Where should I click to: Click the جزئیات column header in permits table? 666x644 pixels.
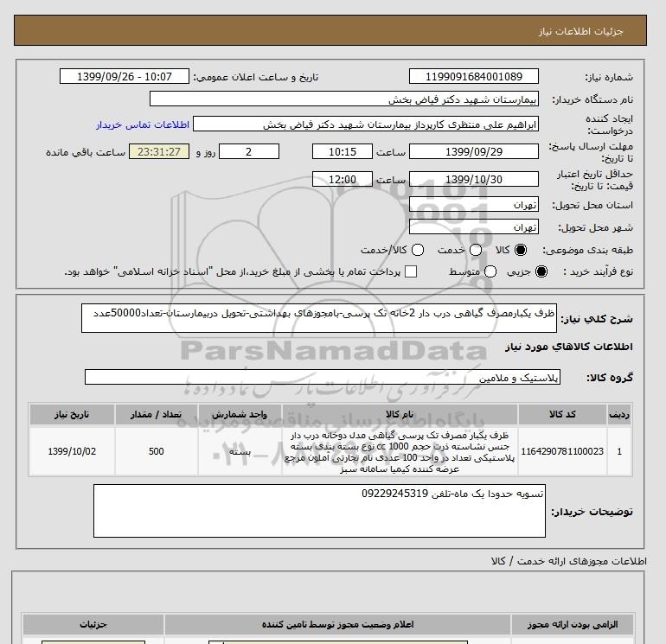tap(93, 624)
